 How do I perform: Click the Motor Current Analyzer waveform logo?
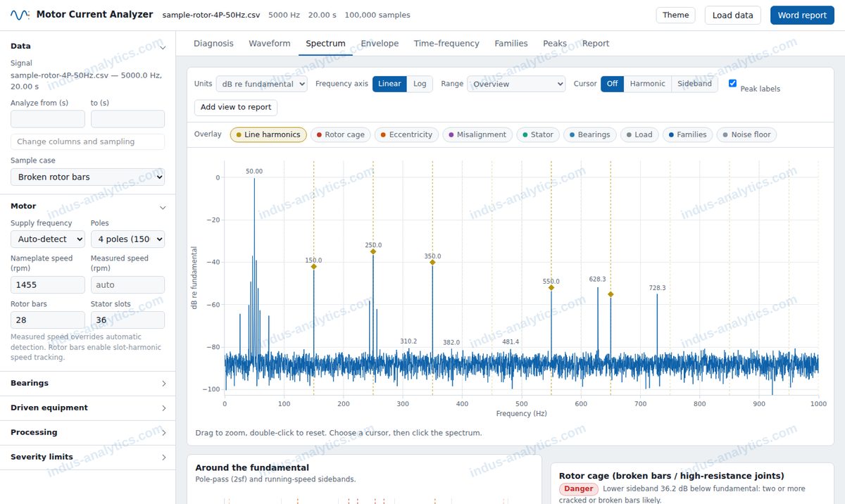[20, 15]
